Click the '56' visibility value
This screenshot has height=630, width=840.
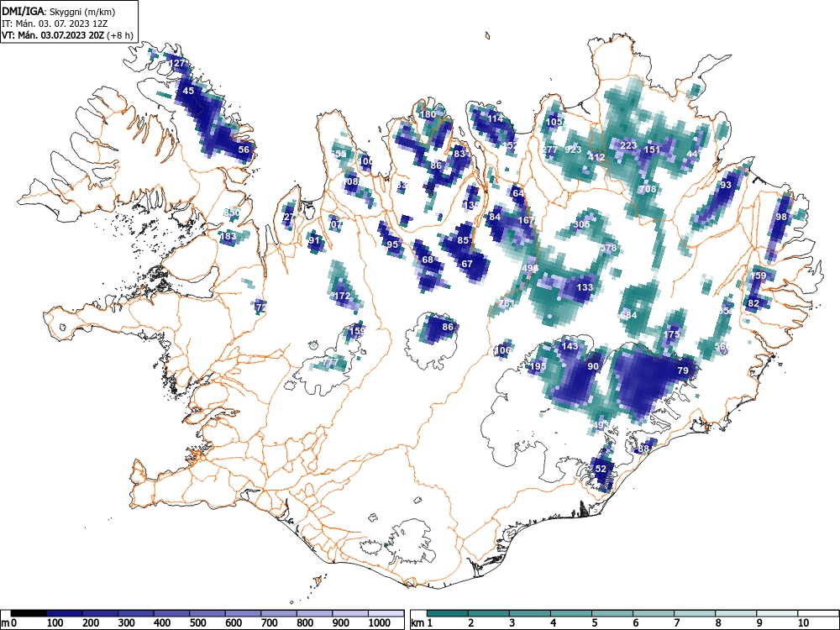244,150
